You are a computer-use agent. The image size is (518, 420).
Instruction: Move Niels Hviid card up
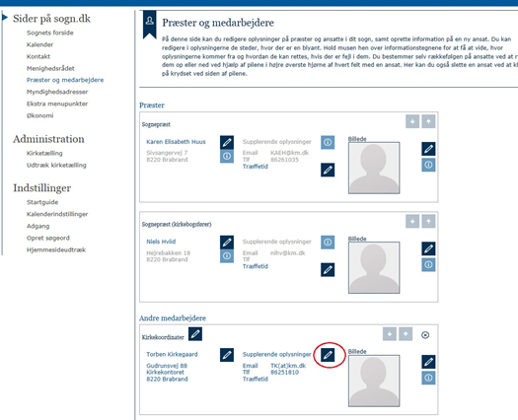pos(428,221)
